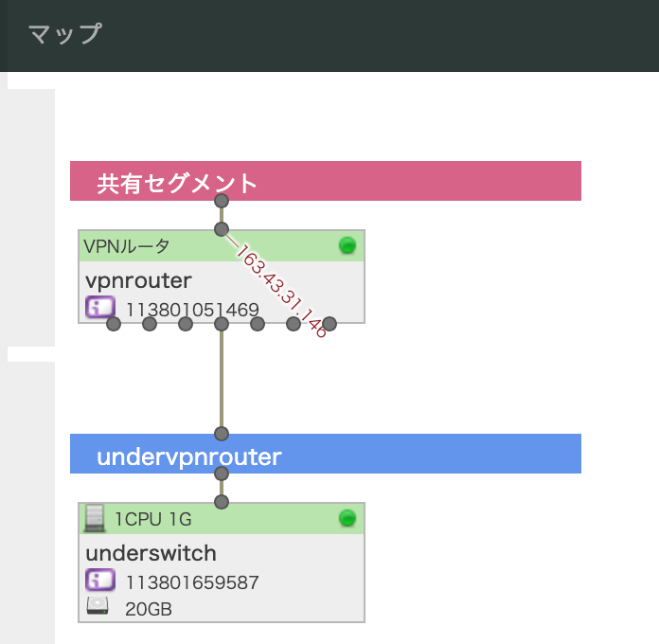Click the resource ID 113801659587

[192, 582]
